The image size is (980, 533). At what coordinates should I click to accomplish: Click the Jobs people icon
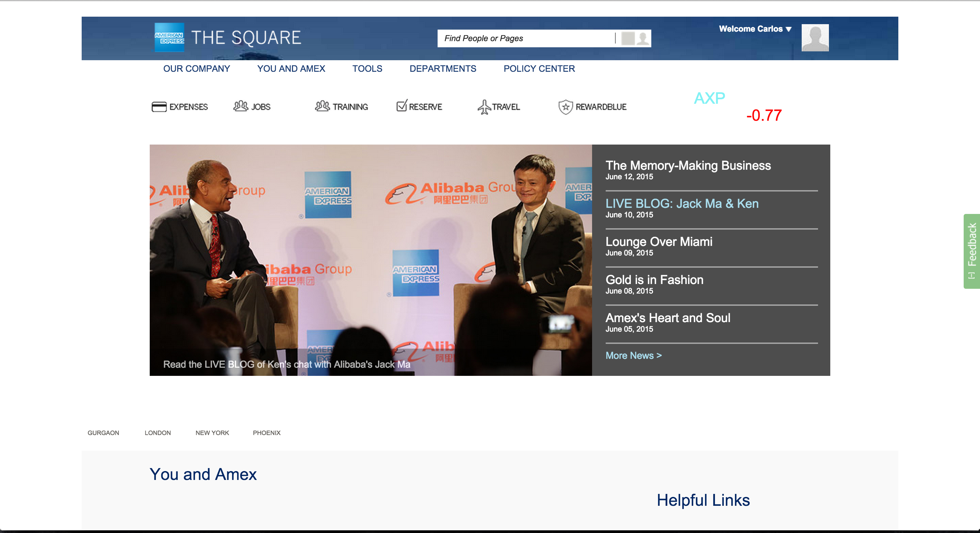(241, 106)
